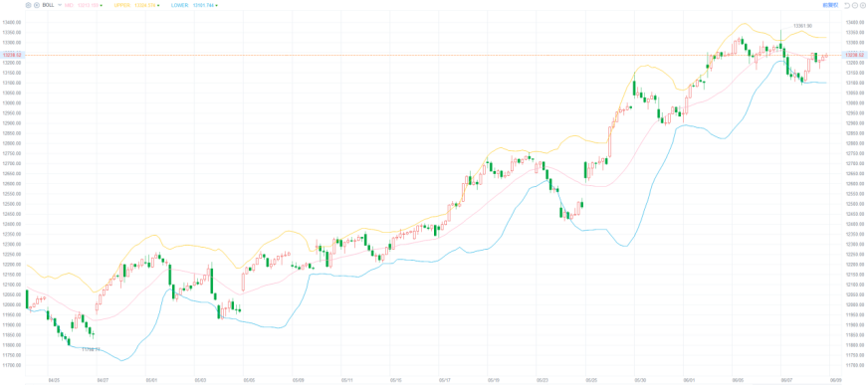Select the 06/07 date on the time axis
868x386 pixels.
(786, 380)
